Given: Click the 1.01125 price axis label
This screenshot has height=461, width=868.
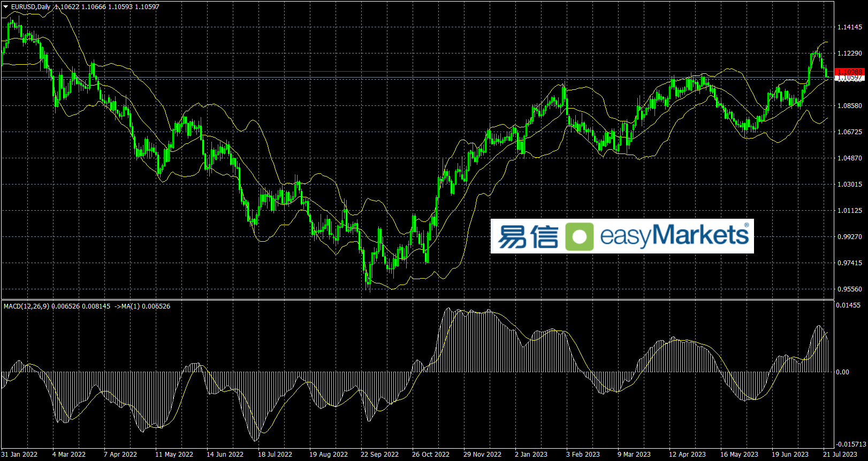Looking at the screenshot, I should (850, 211).
